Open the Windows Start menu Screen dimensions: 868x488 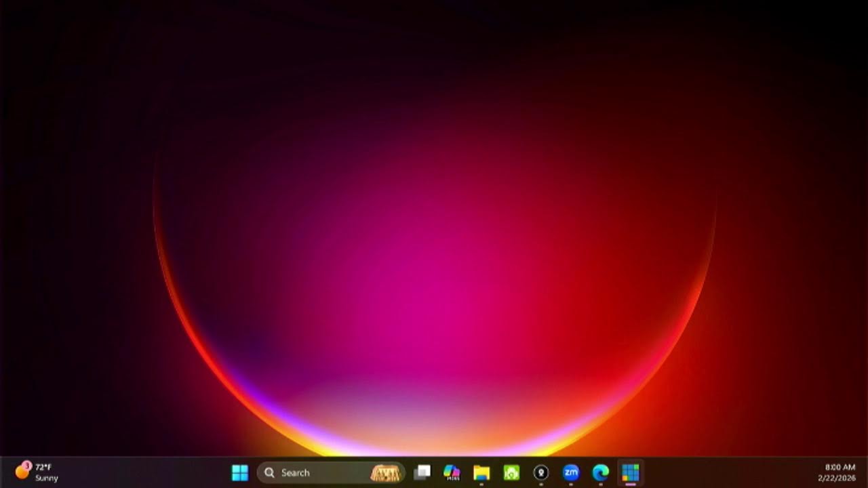click(240, 472)
